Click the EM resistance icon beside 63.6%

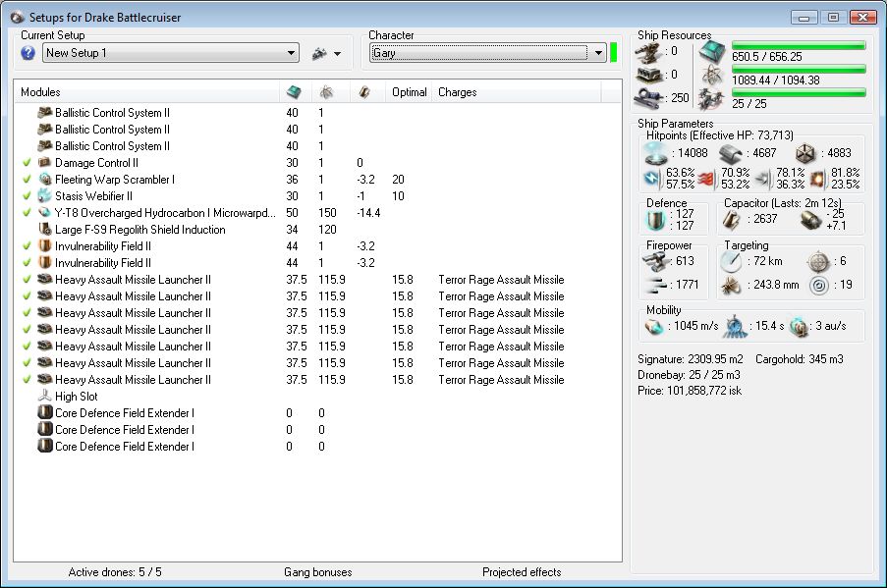652,178
